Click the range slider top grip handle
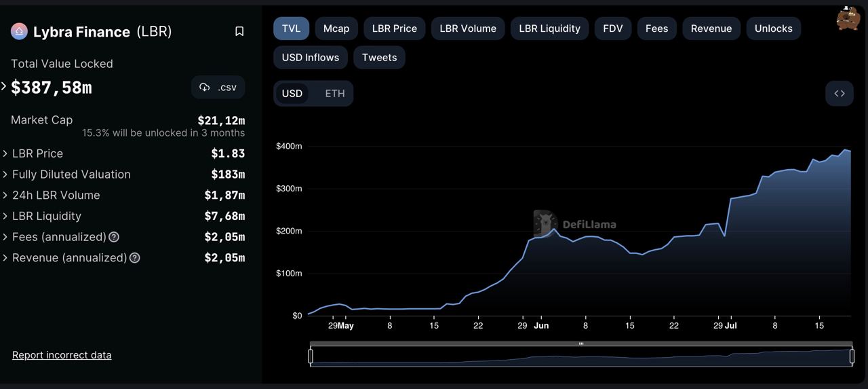The image size is (868, 389). pyautogui.click(x=581, y=344)
